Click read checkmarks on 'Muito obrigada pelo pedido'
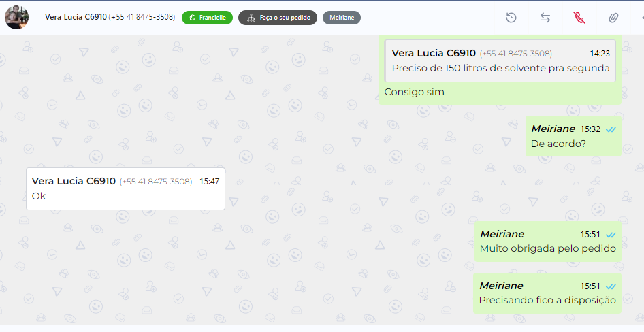Viewport: 644px width, 332px height. pos(611,235)
